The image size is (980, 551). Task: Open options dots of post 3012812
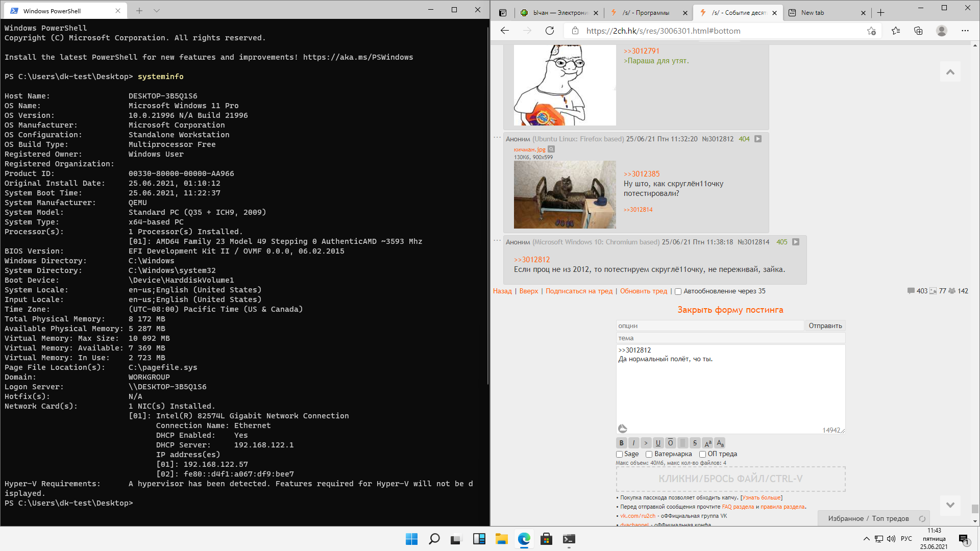(x=497, y=137)
